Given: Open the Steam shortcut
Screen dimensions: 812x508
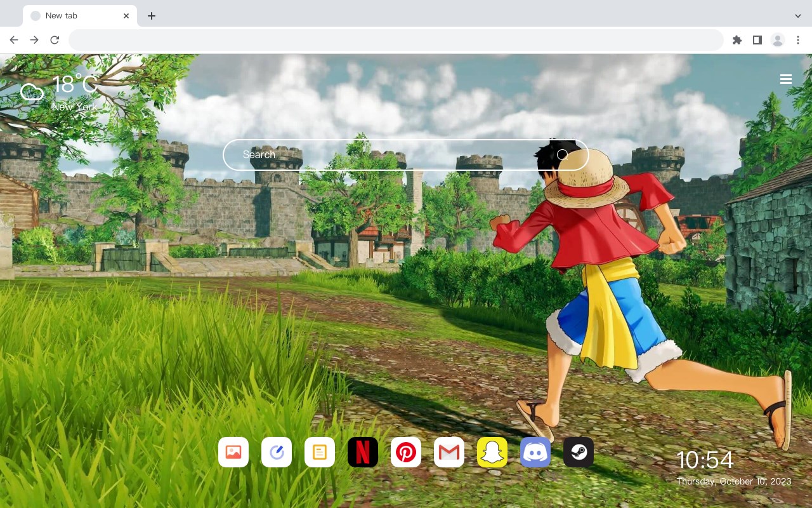Looking at the screenshot, I should pos(579,452).
